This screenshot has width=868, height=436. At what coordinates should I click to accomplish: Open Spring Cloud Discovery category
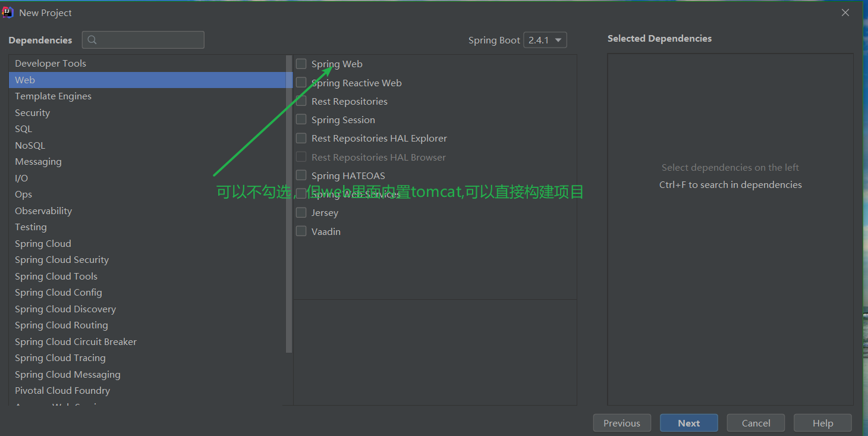point(147,309)
